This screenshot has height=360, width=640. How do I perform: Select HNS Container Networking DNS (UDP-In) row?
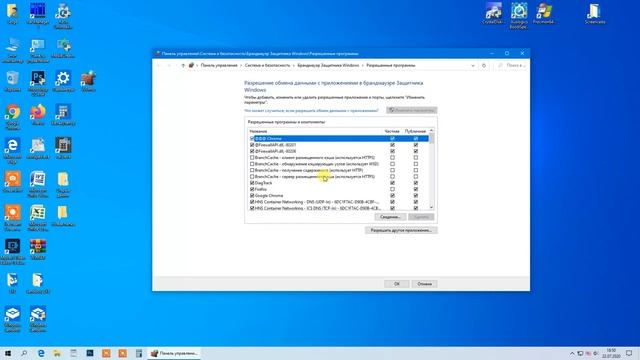339,202
